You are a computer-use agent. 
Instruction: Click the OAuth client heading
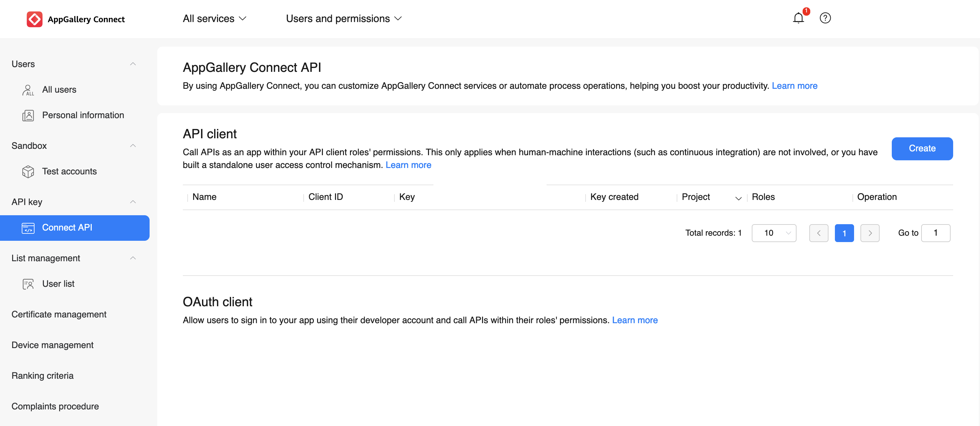pos(217,302)
